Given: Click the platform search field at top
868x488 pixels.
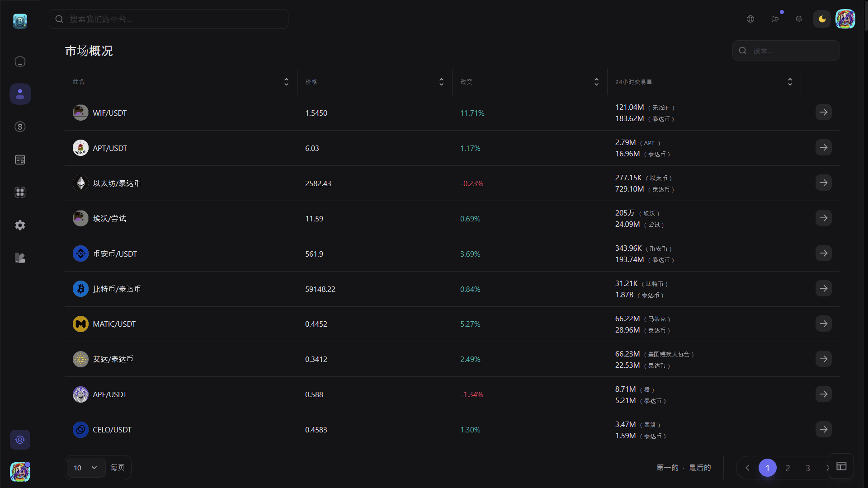Looking at the screenshot, I should [x=168, y=19].
